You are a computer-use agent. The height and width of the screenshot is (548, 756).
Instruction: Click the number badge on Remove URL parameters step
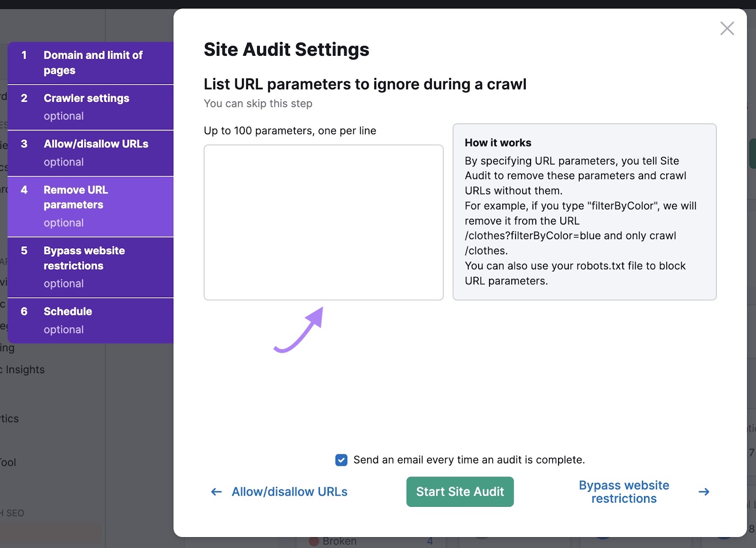24,190
